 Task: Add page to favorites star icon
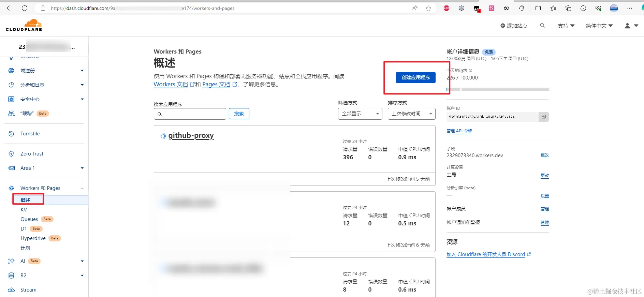[428, 8]
